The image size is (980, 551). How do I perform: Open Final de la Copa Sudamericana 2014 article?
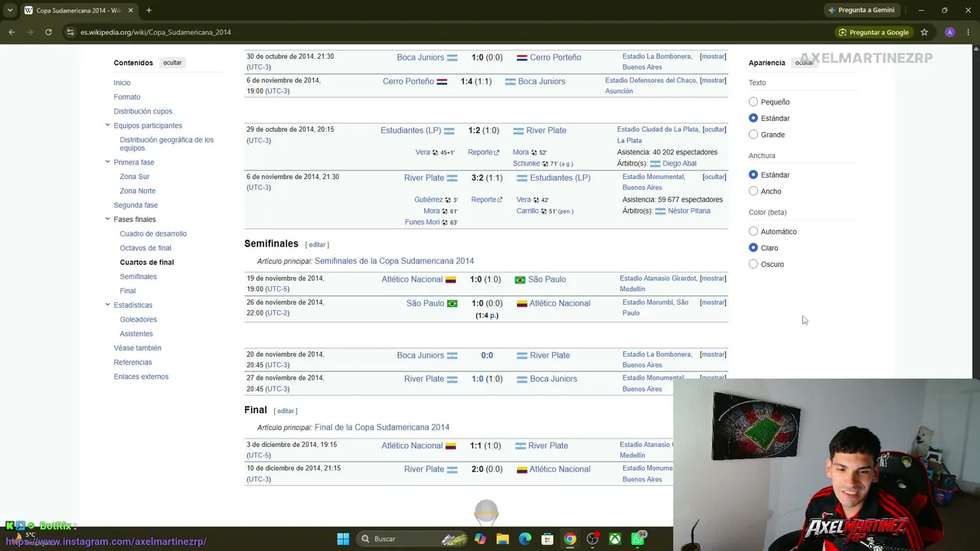(x=382, y=427)
